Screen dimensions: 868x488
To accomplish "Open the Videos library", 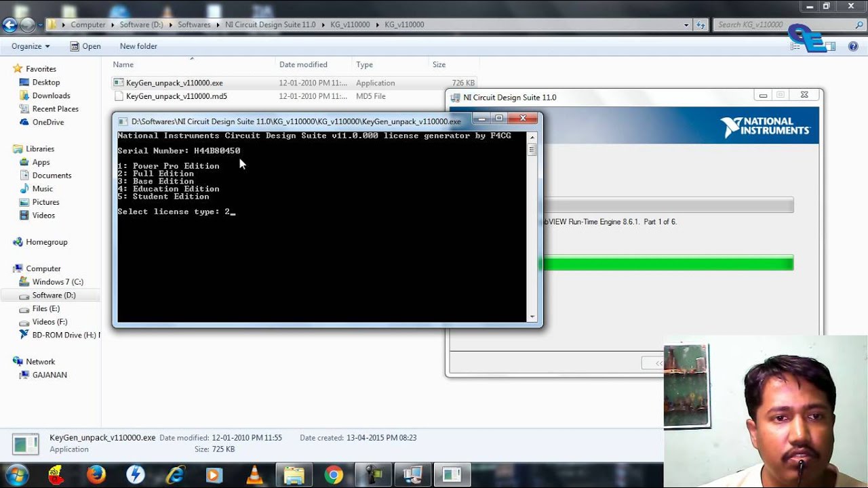I will 43,216.
